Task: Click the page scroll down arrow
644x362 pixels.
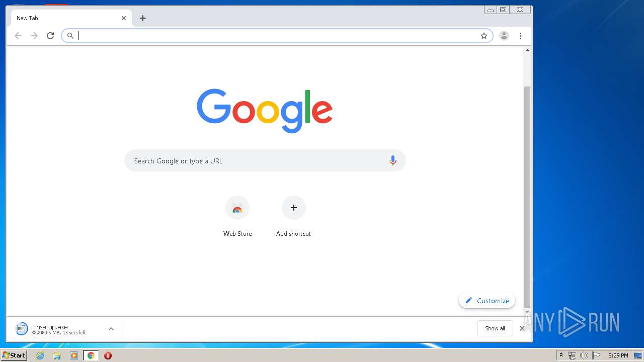Action: 527,312
